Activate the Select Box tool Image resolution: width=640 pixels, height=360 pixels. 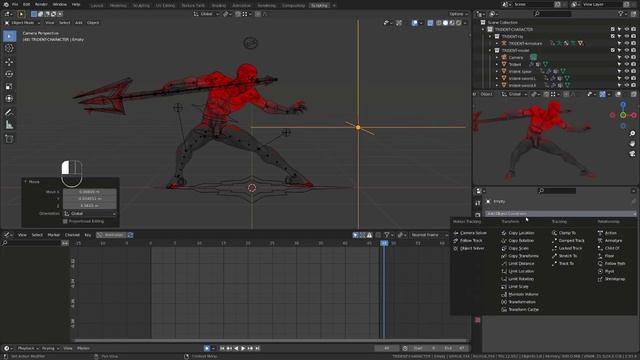[9, 36]
